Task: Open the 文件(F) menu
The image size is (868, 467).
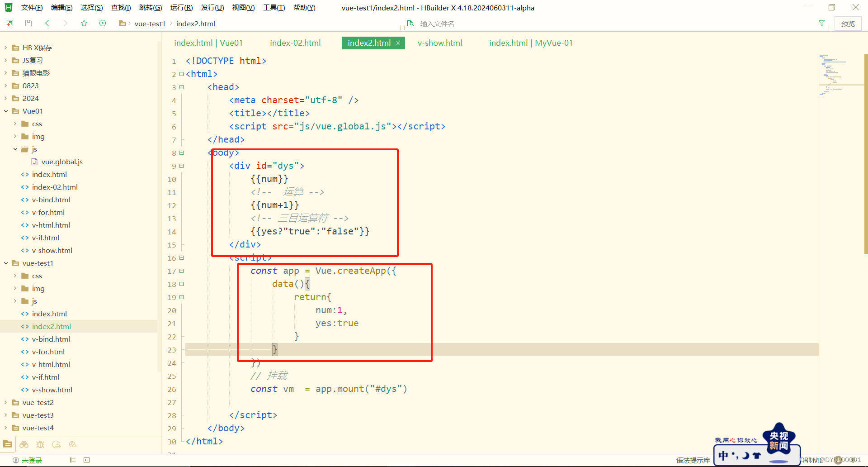Action: tap(32, 8)
